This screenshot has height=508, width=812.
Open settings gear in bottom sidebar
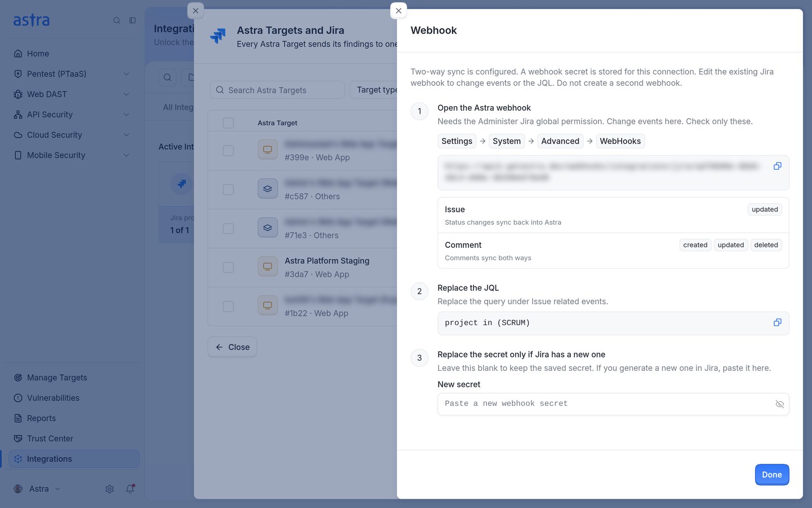click(x=110, y=489)
